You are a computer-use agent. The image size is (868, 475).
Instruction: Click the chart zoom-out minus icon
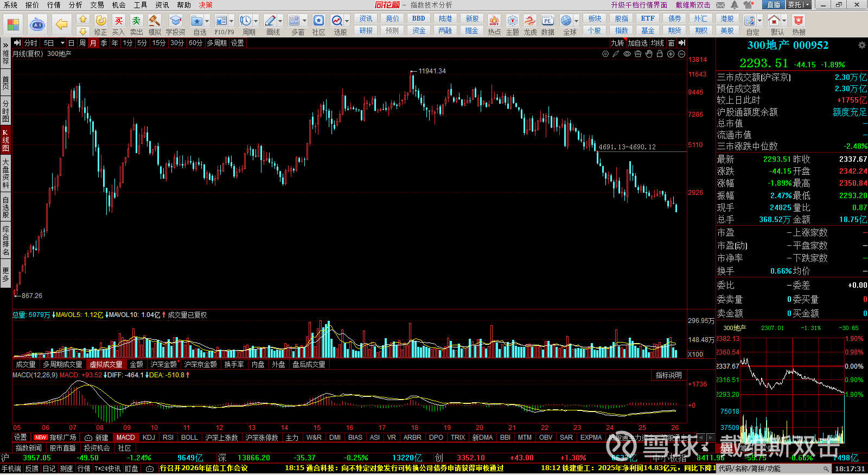coord(681,54)
